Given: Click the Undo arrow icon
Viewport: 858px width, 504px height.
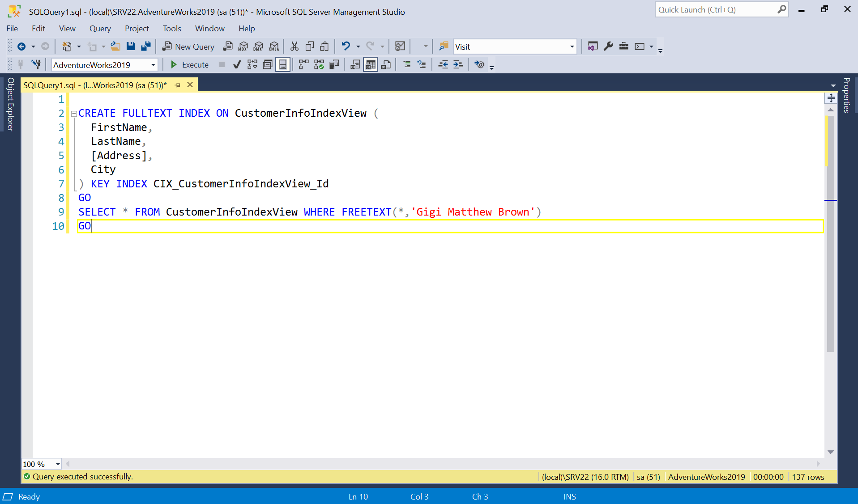Looking at the screenshot, I should (x=346, y=47).
